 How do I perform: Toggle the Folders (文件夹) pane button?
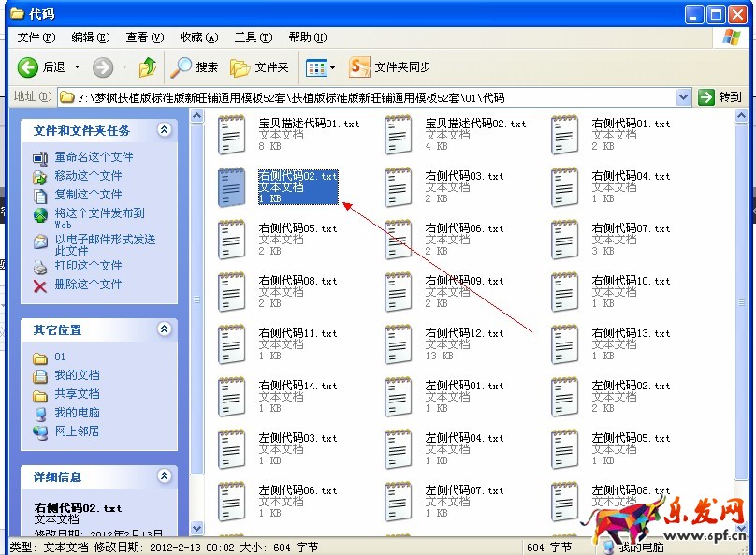(x=241, y=67)
